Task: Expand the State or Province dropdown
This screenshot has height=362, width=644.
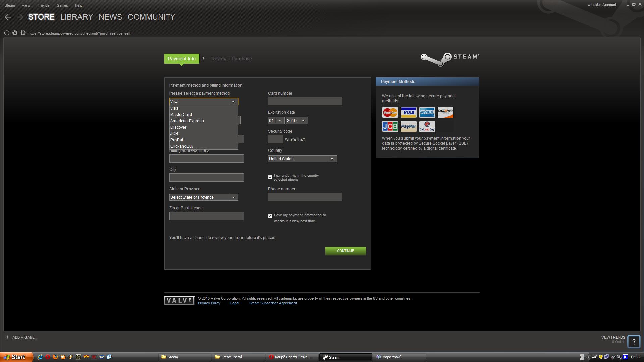Action: pos(204,197)
